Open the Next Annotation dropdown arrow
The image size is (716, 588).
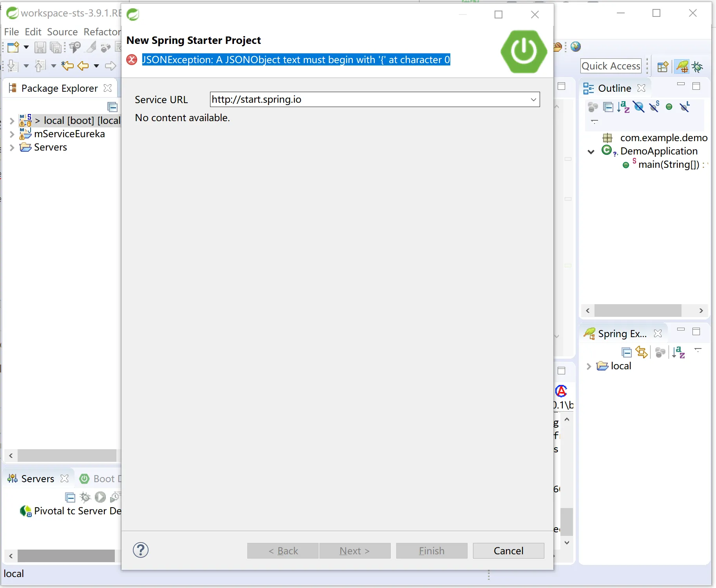[26, 65]
